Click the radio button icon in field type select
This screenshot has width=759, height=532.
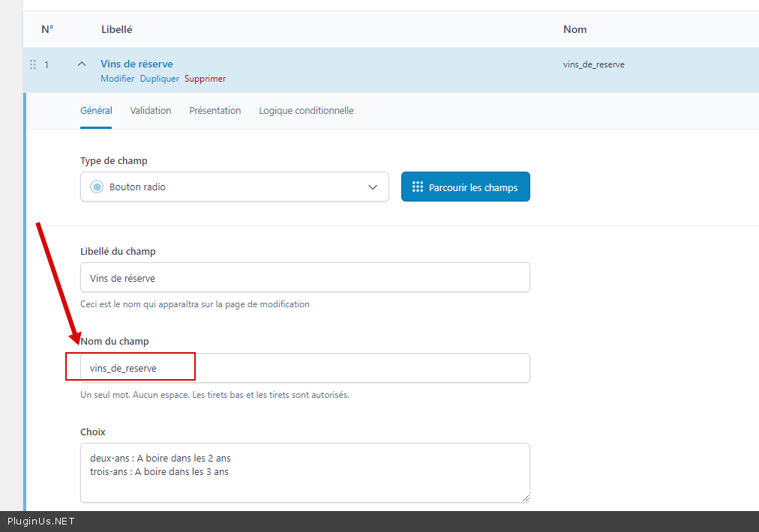96,187
